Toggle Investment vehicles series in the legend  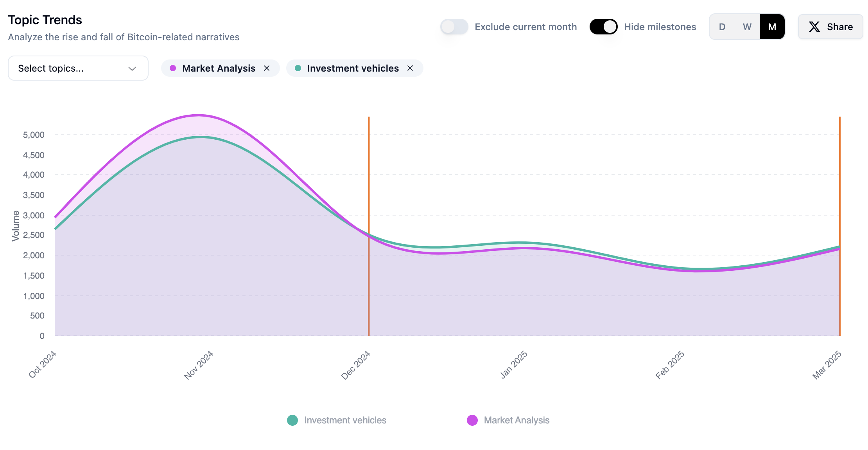point(292,420)
